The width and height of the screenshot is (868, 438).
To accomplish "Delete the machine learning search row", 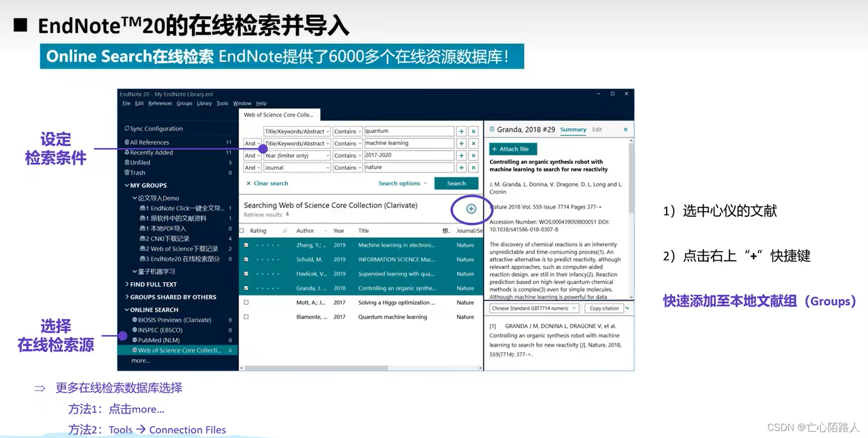I will (474, 143).
